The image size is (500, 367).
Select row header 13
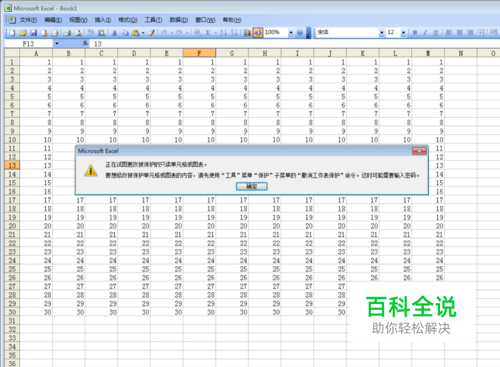point(12,165)
